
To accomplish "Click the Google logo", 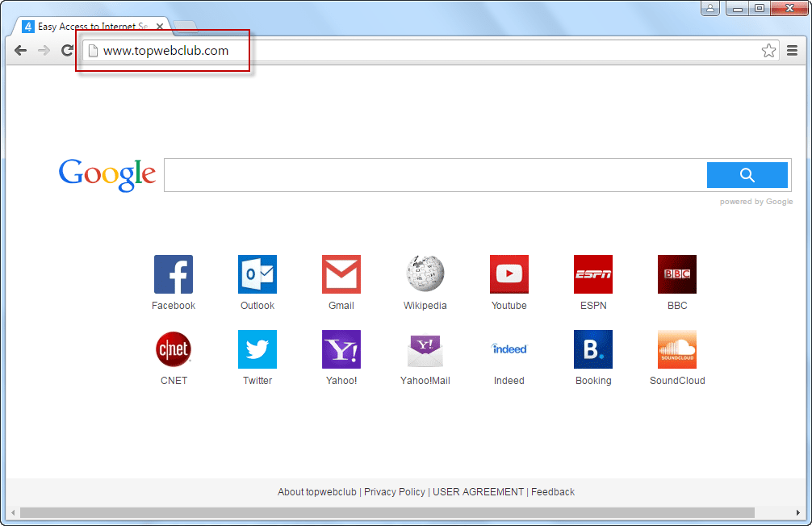I will coord(107,175).
